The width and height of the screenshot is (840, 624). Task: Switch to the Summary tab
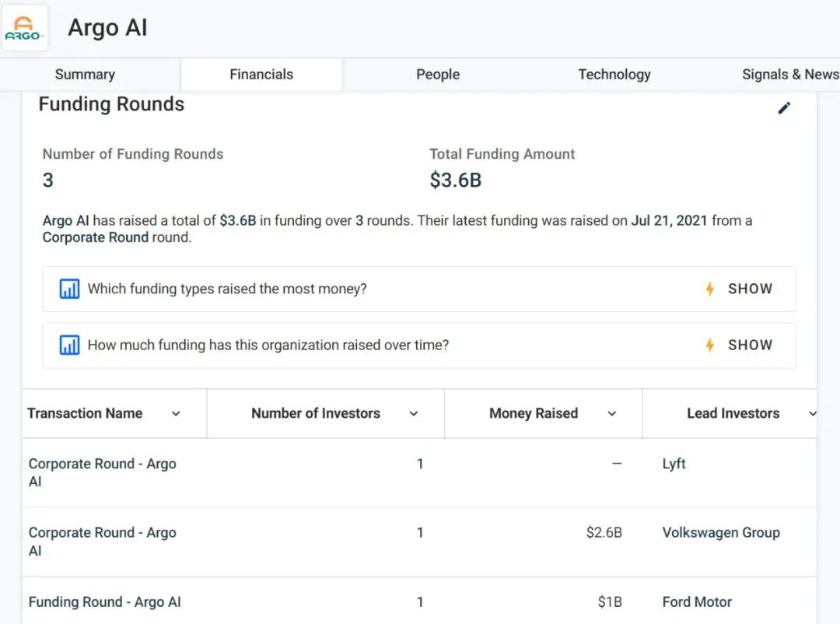click(x=85, y=75)
